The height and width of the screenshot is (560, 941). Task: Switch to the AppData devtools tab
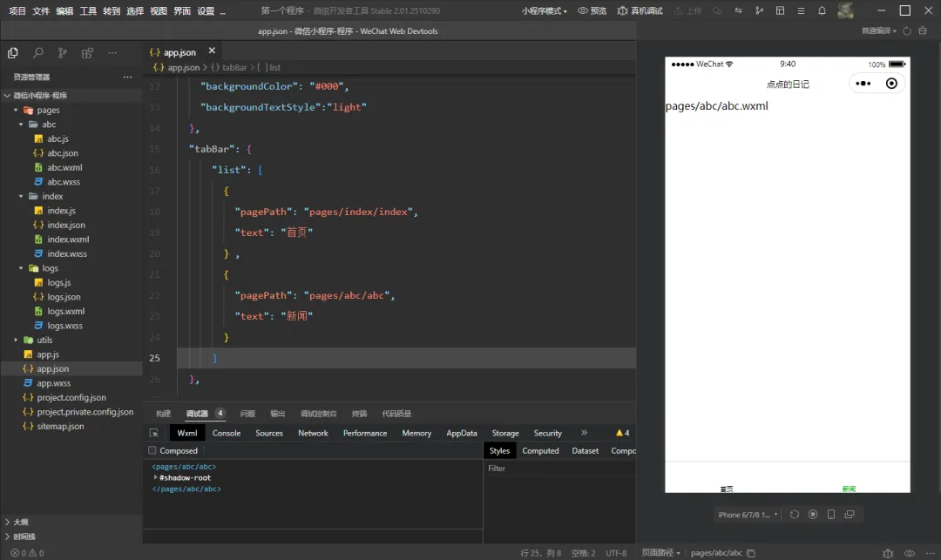462,433
